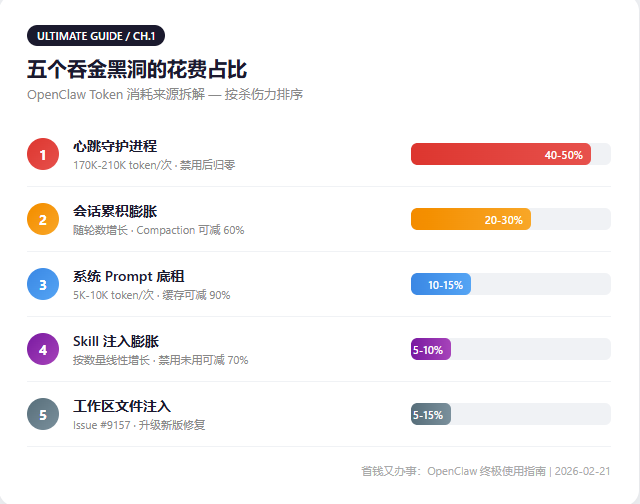Select the red 40-50% progress bar

point(501,154)
